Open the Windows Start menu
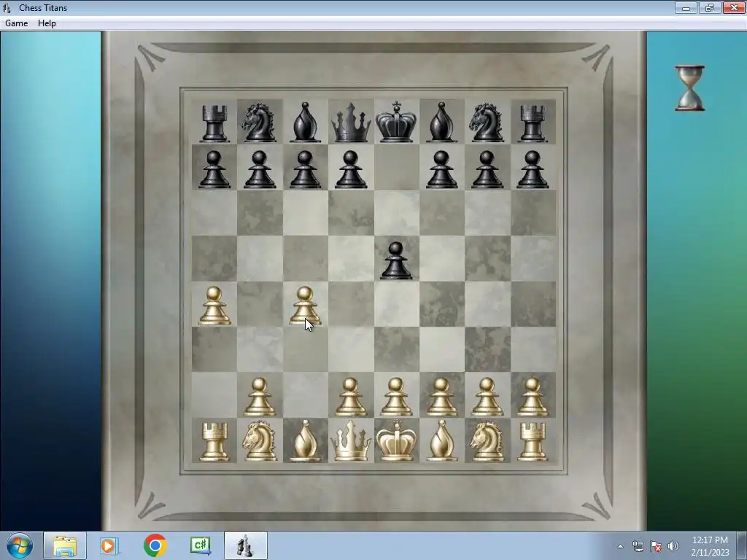 tap(20, 545)
